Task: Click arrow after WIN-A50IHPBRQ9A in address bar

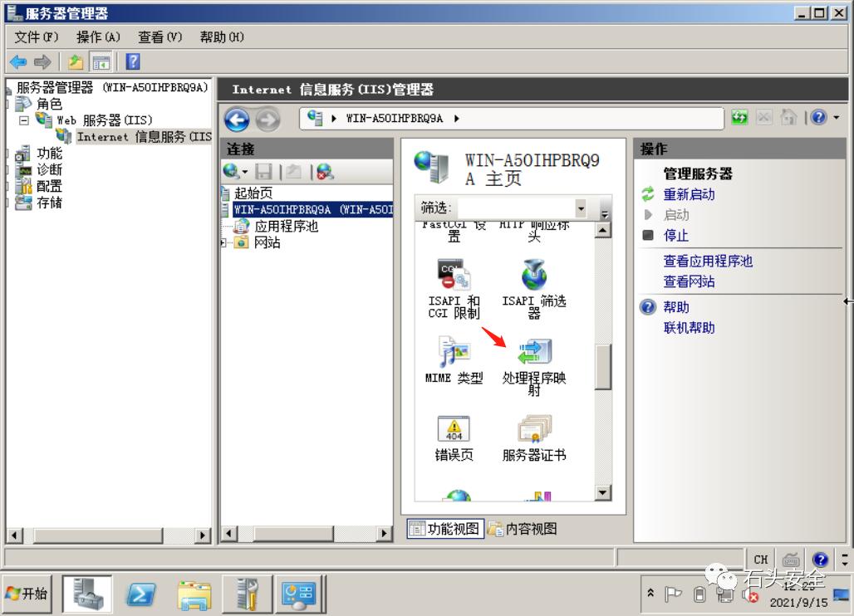Action: (456, 118)
